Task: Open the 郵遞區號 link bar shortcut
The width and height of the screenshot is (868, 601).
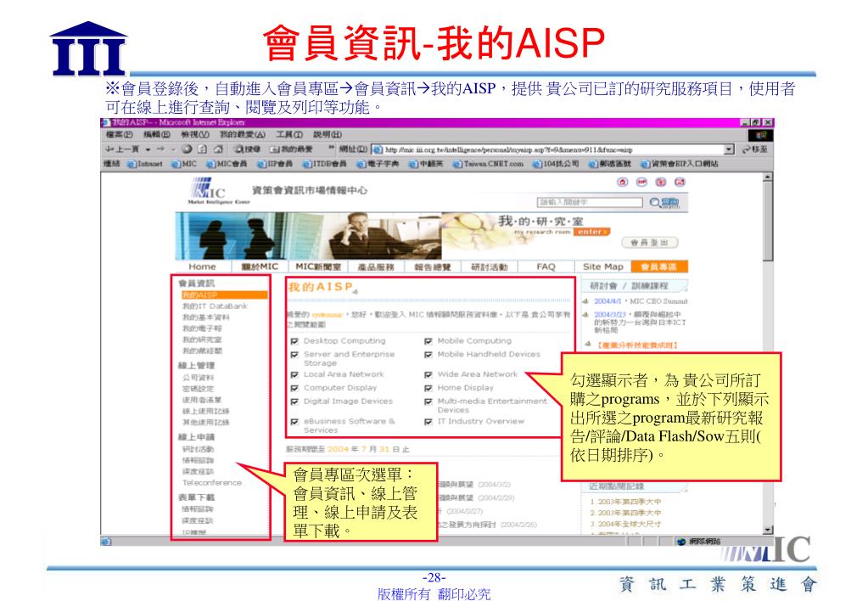Action: point(609,164)
